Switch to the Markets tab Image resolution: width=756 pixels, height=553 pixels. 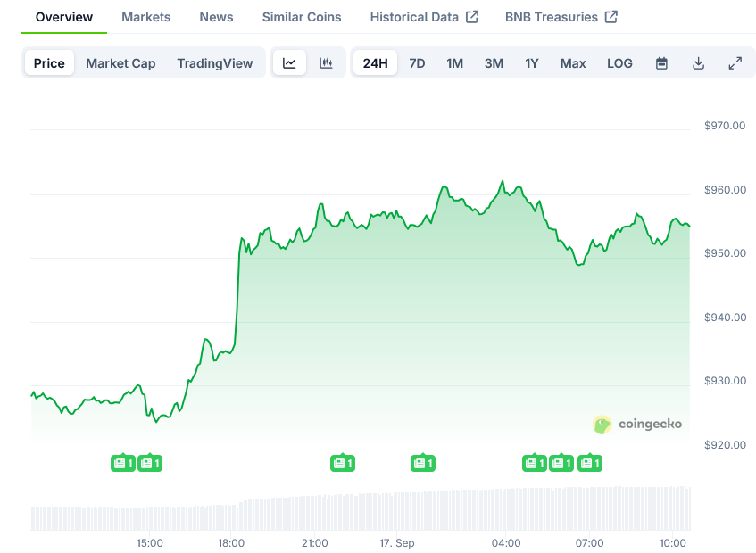146,17
